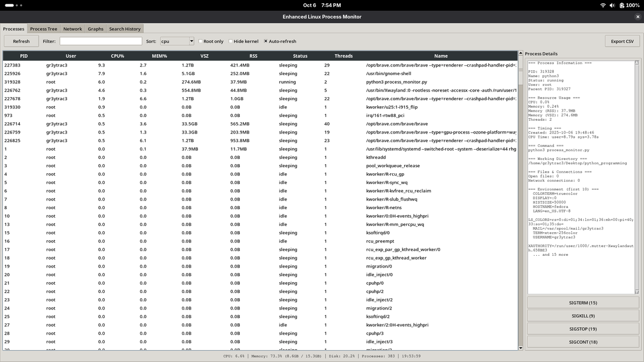Select the kworker/R-sync_wq row
The width and height of the screenshot is (644, 362).
click(x=260, y=182)
